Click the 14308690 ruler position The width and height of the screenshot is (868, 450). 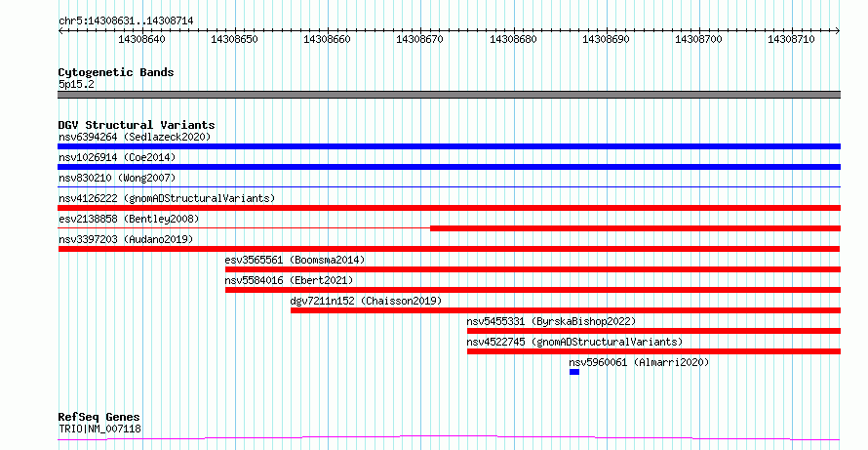(x=607, y=39)
